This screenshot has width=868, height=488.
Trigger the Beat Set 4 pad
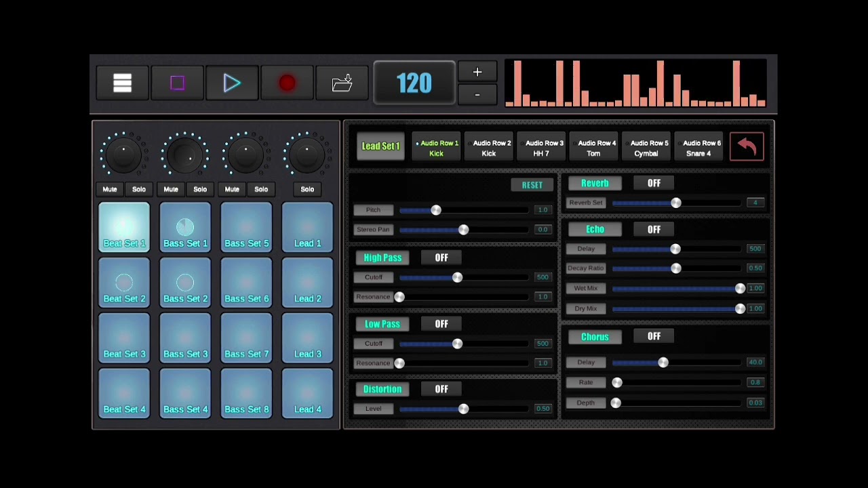(124, 393)
